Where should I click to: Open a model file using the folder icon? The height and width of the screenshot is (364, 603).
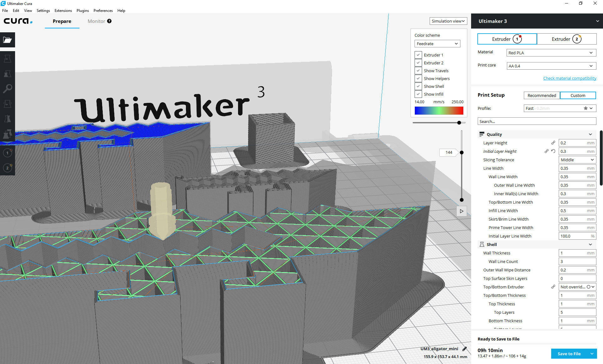tap(8, 40)
